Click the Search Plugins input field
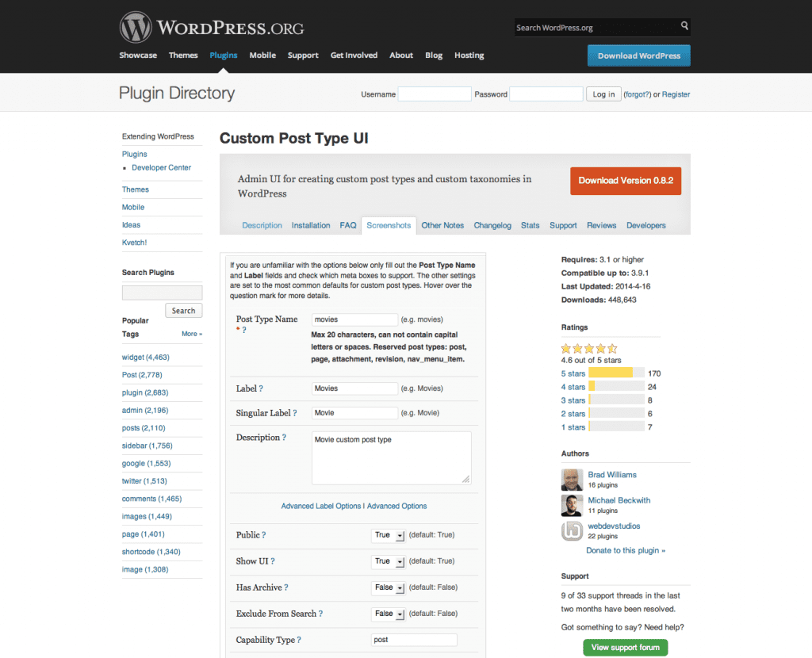 tap(162, 293)
